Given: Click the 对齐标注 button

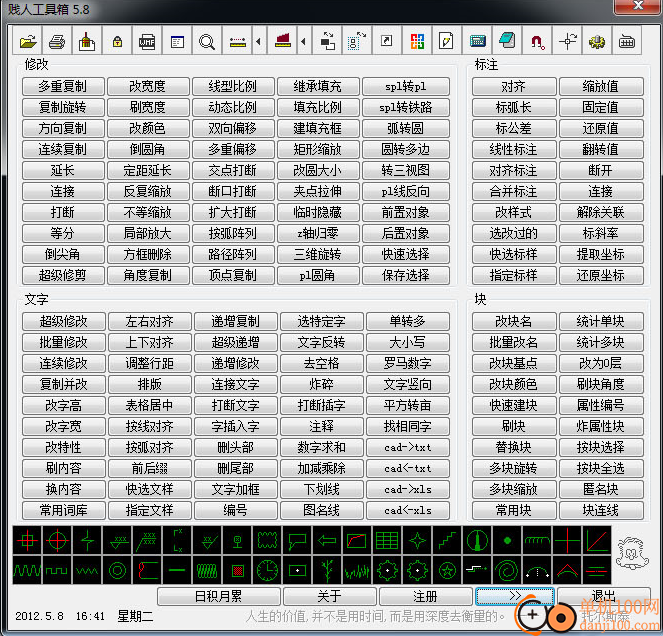Looking at the screenshot, I should point(514,170).
